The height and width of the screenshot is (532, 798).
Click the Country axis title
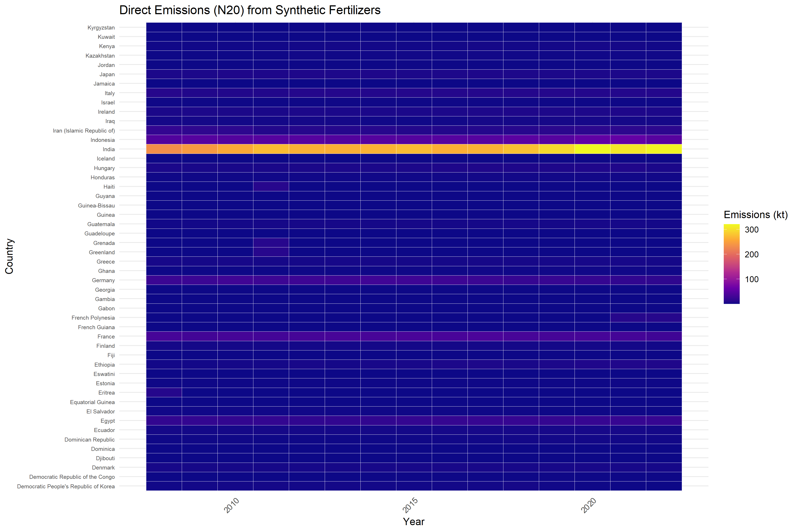pyautogui.click(x=10, y=256)
